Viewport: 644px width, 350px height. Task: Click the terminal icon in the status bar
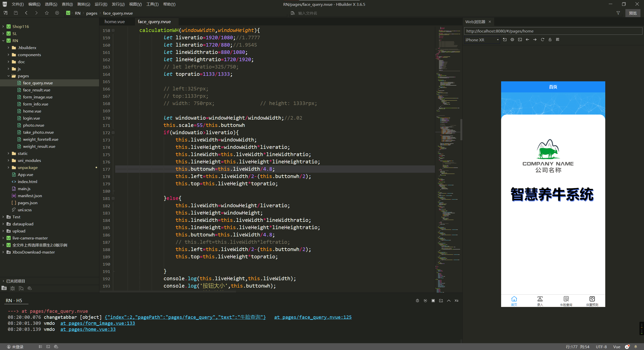click(x=48, y=347)
